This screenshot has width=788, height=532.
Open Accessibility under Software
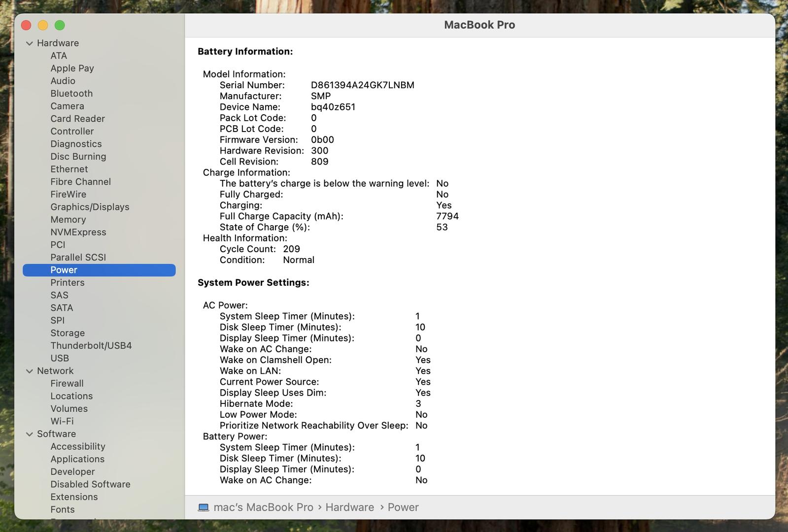pos(78,446)
